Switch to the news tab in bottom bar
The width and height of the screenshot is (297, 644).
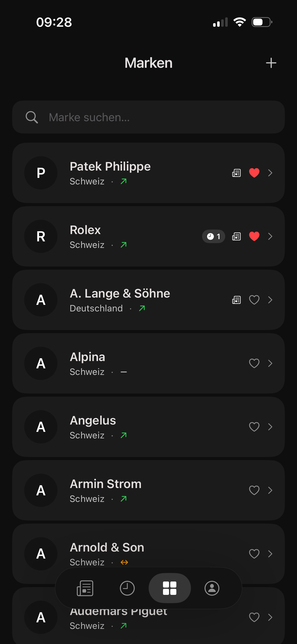point(85,588)
